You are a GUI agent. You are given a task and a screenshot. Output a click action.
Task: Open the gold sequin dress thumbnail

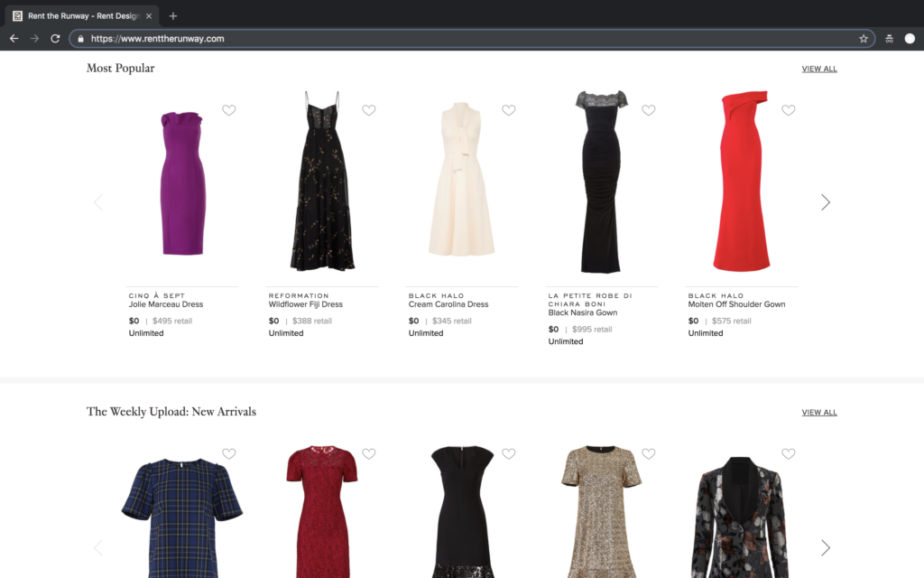[601, 512]
